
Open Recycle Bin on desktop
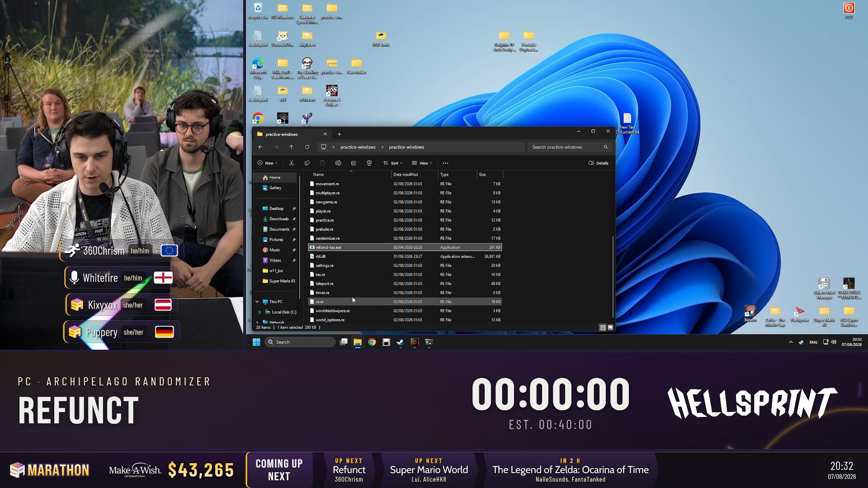coord(258,11)
